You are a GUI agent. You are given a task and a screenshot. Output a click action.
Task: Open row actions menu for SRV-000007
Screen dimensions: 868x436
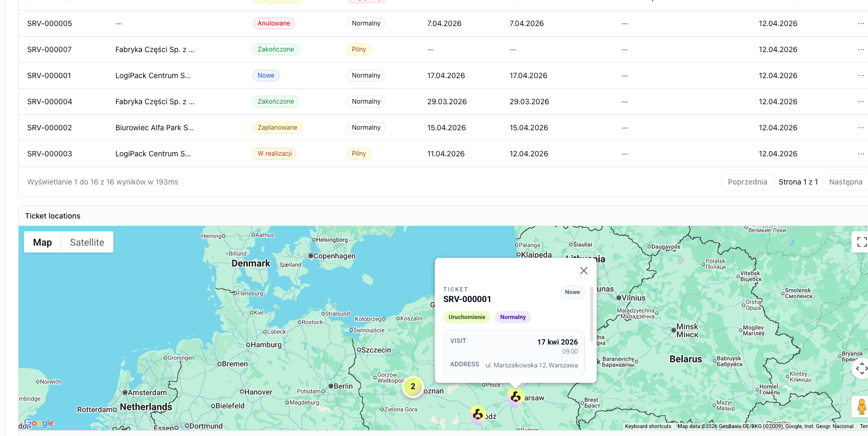coord(861,49)
